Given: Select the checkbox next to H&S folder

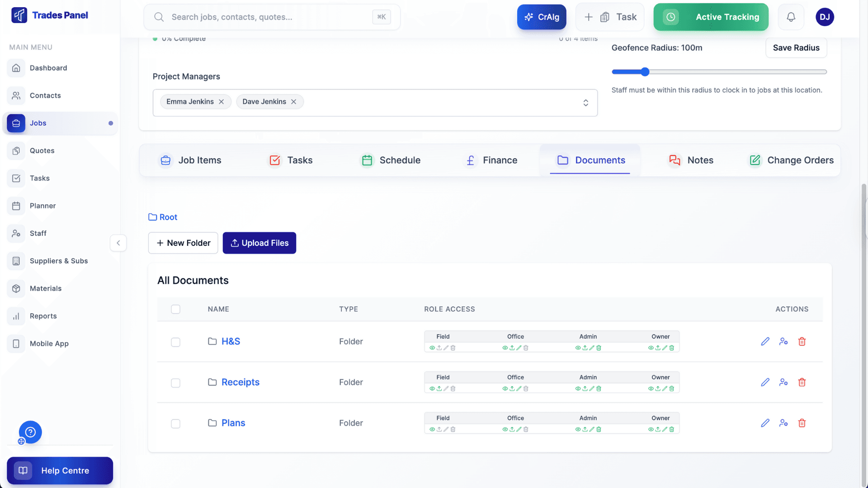Looking at the screenshot, I should click(176, 342).
